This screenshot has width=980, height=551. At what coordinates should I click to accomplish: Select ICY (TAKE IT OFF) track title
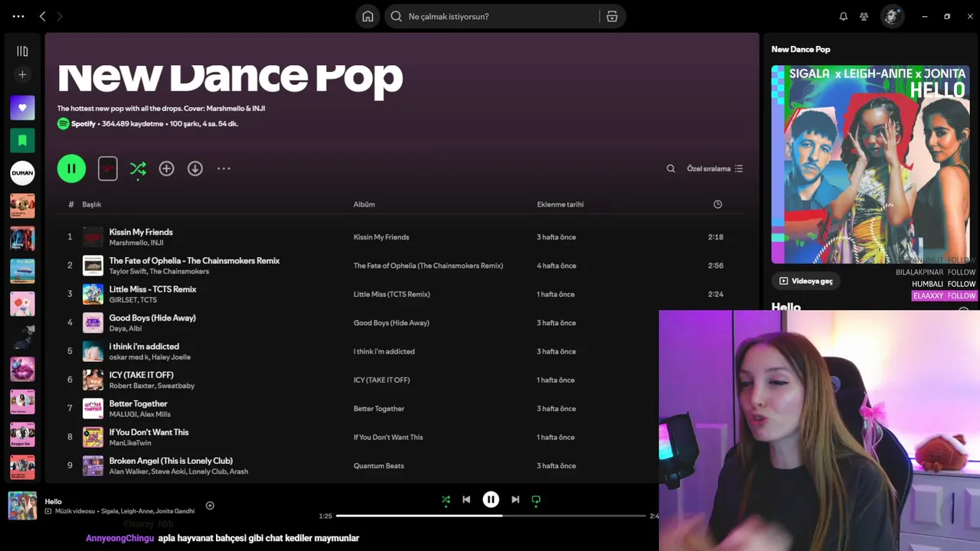tap(141, 375)
